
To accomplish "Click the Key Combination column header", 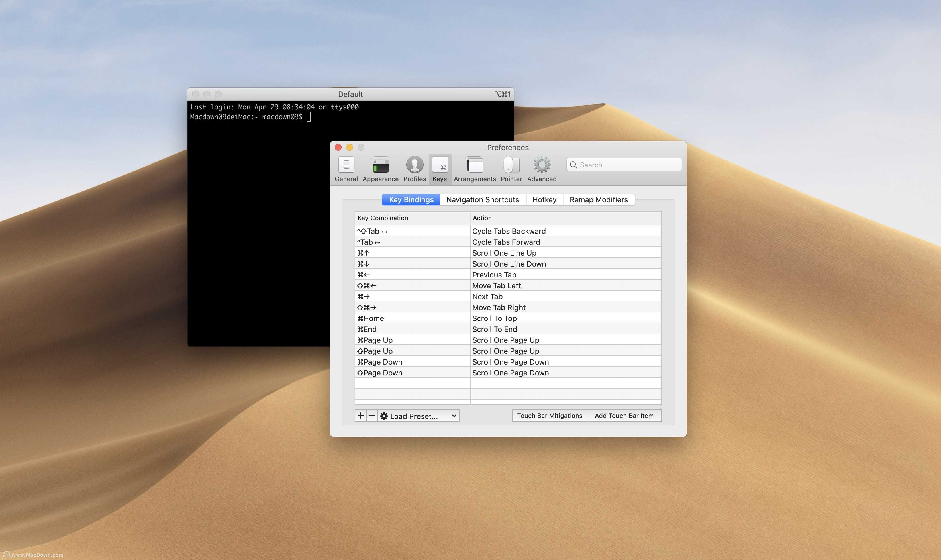I will coord(412,218).
